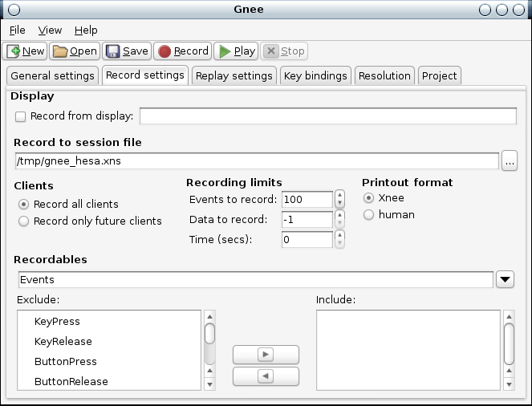Click the Include list top scroll-up arrow

click(x=509, y=316)
